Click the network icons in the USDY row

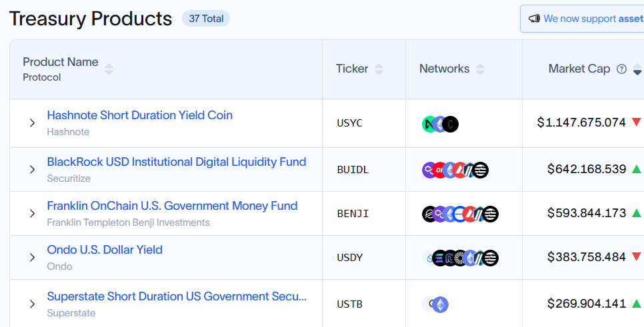point(460,258)
